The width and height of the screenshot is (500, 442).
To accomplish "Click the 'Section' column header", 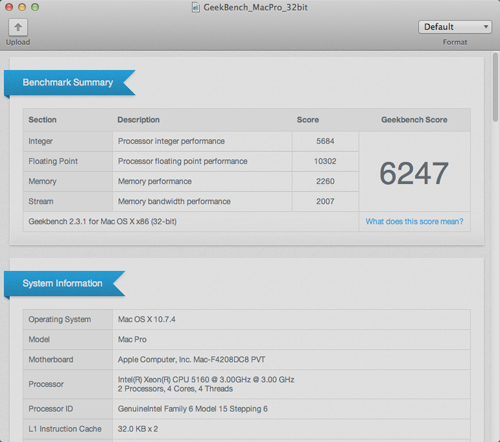I will [x=42, y=120].
